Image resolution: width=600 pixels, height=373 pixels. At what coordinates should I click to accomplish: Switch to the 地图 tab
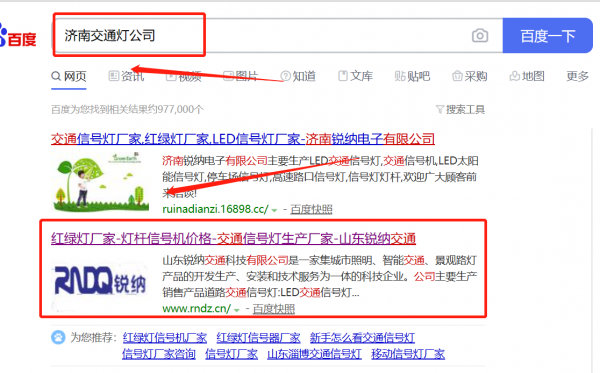527,76
